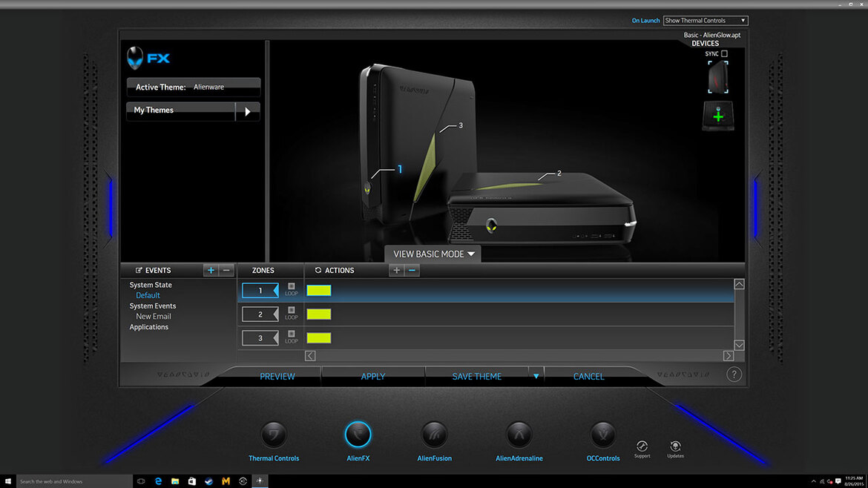Click the CANCEL button
The height and width of the screenshot is (488, 868).
588,376
